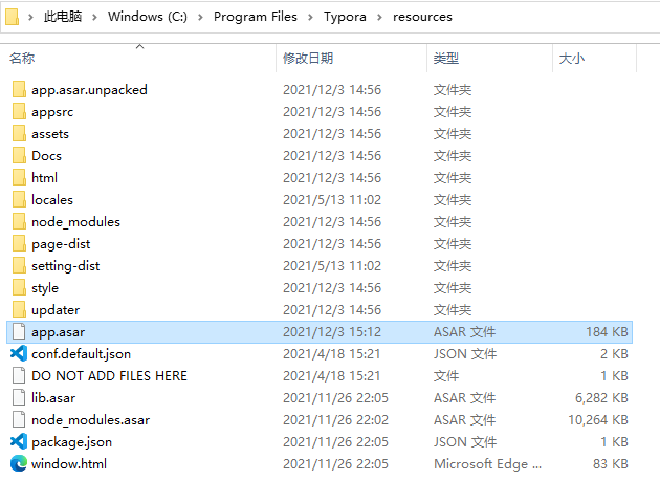660x480 pixels.
Task: Click the locales folder icon
Action: point(19,200)
